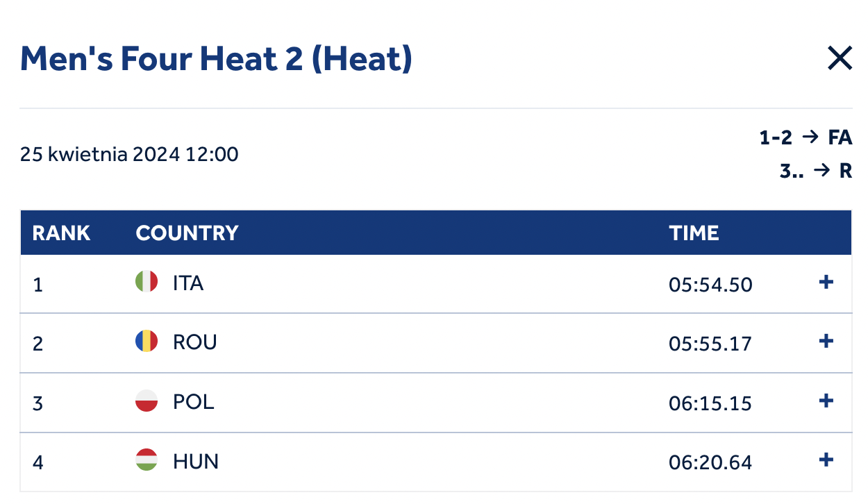
Task: Click the Italy flag icon
Action: [x=147, y=282]
